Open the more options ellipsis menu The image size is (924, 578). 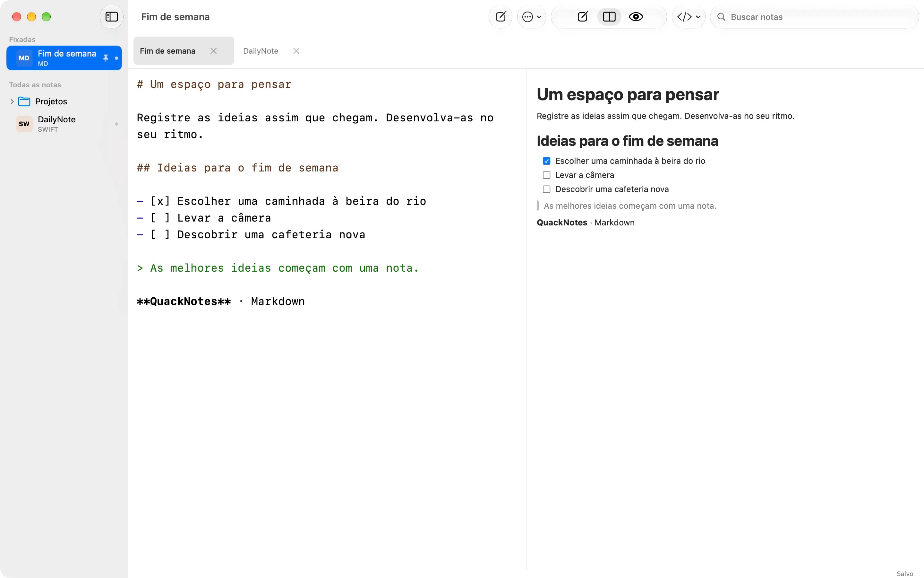tap(532, 17)
